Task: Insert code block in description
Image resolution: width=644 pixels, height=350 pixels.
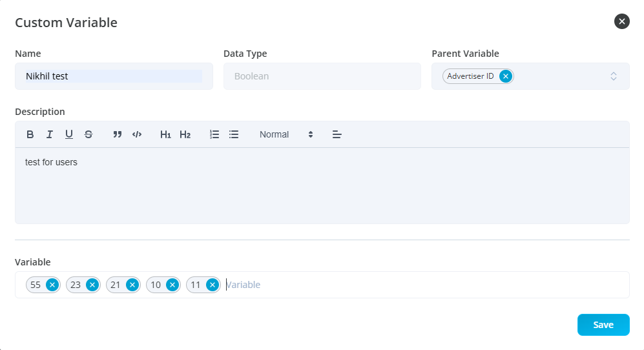Action: tap(137, 134)
